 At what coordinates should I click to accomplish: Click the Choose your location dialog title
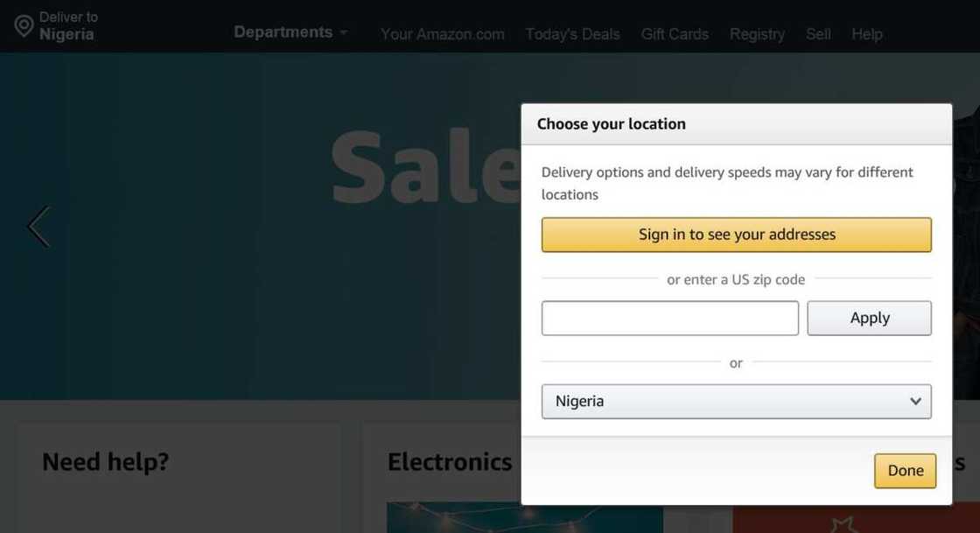click(x=611, y=123)
